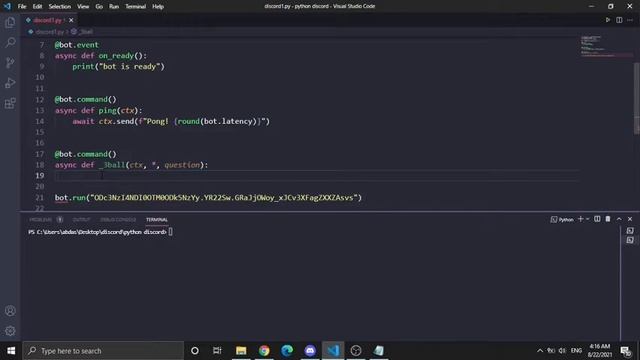Close the terminal panel
The image size is (640, 360).
630,219
